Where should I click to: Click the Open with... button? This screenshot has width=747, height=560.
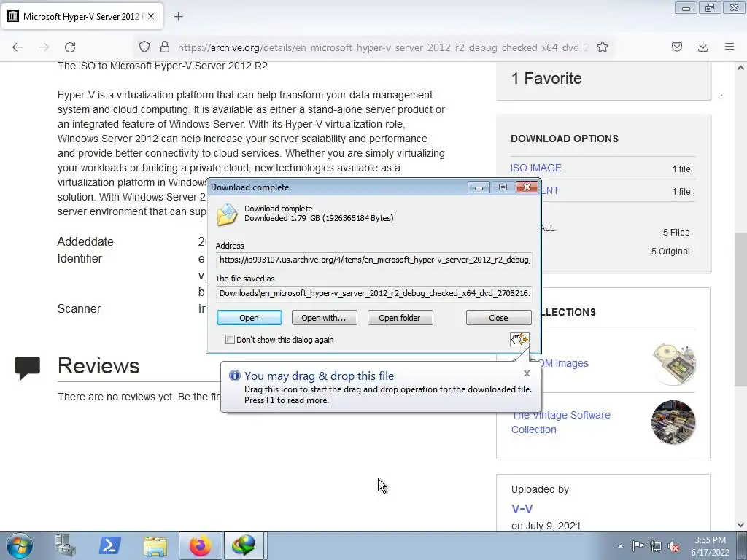click(x=324, y=318)
